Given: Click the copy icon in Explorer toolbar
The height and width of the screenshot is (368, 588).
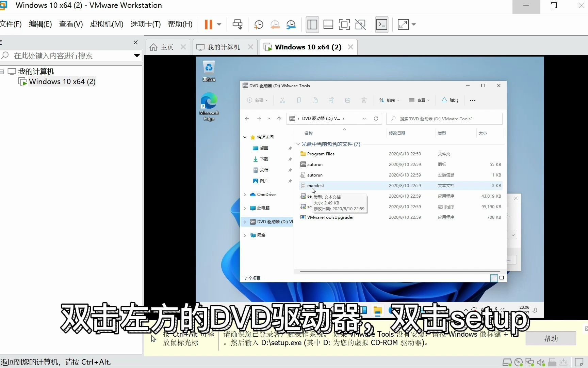Looking at the screenshot, I should (298, 100).
